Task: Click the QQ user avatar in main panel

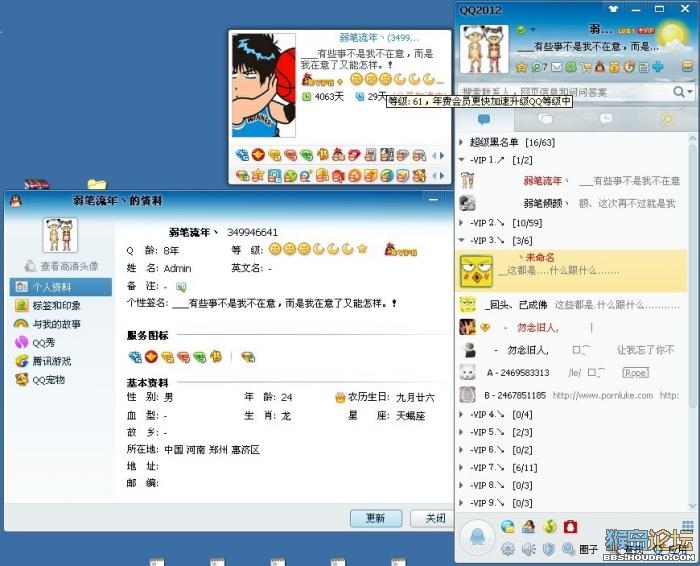Action: [x=484, y=49]
